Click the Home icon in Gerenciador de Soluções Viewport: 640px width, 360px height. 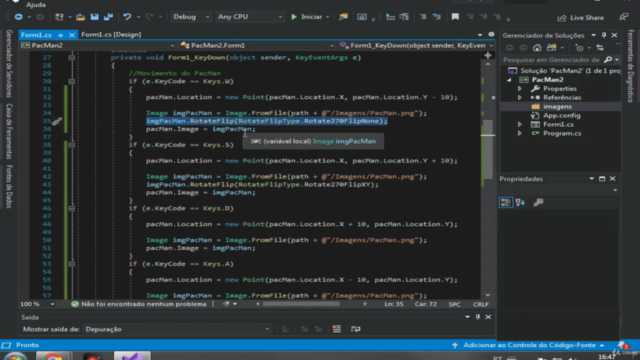coord(537,48)
